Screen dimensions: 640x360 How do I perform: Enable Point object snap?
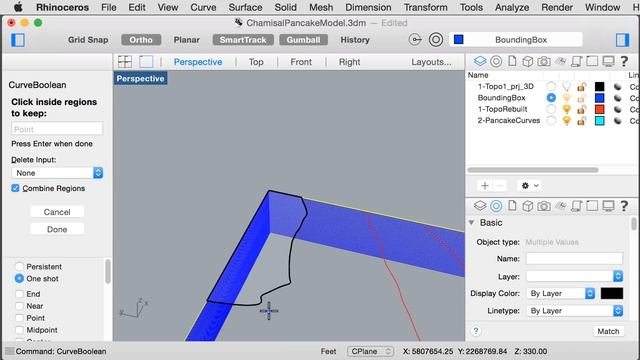pos(19,318)
